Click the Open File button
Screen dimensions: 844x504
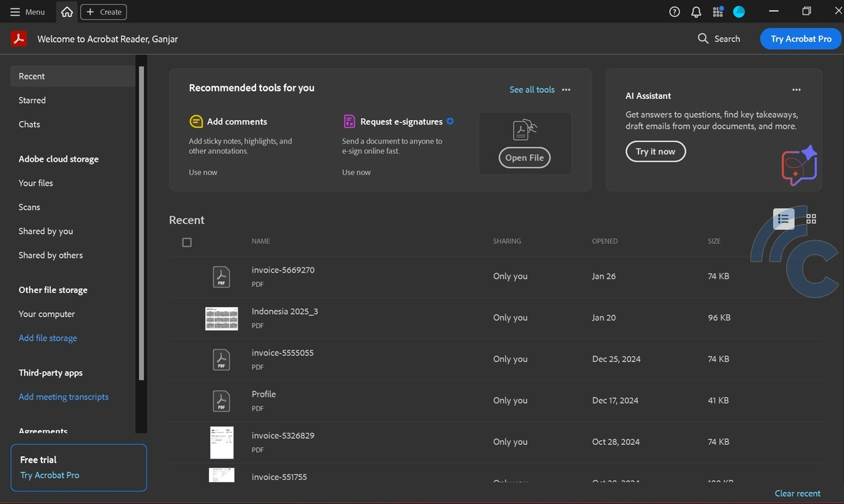point(525,157)
